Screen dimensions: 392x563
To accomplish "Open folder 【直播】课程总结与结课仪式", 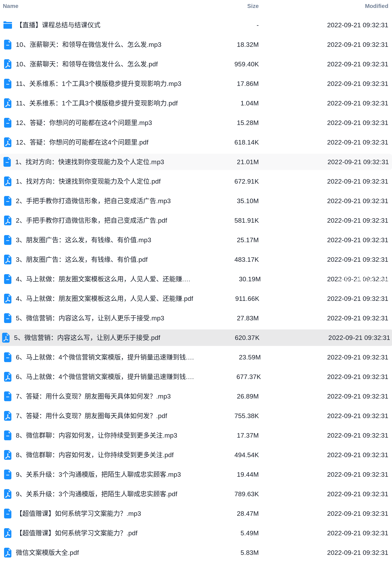I will pos(59,25).
